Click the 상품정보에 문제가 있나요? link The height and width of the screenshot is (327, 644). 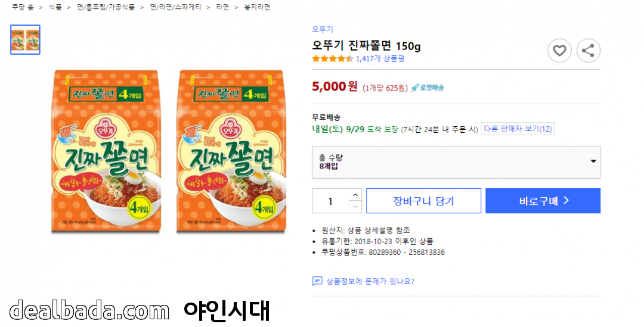370,281
